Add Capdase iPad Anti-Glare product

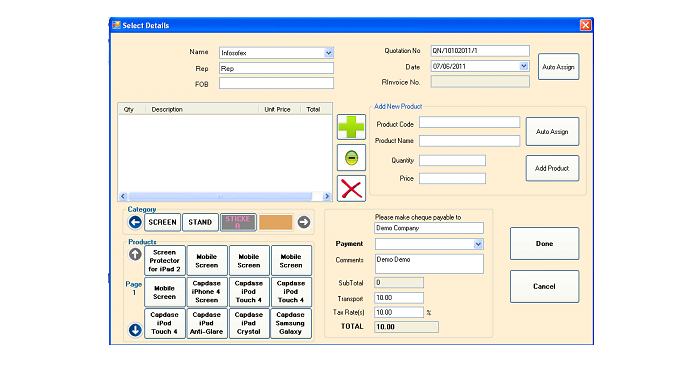tap(207, 323)
